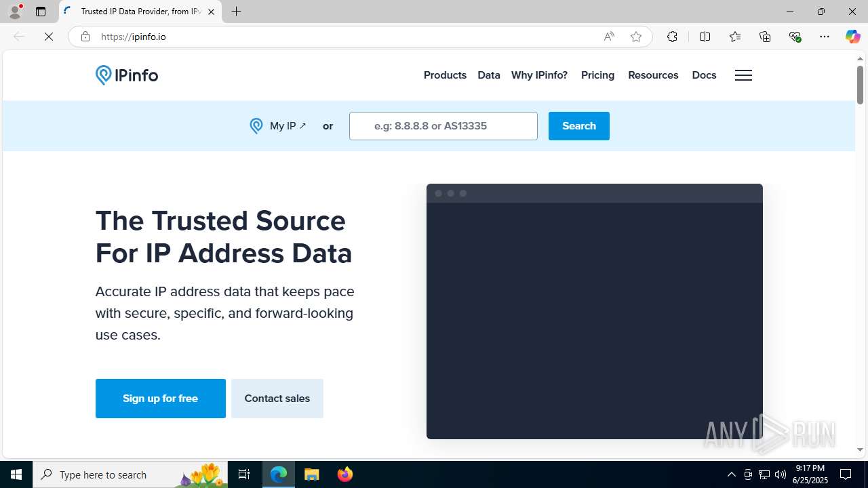View site information lock icon
Image resolution: width=868 pixels, height=488 pixels.
point(85,37)
